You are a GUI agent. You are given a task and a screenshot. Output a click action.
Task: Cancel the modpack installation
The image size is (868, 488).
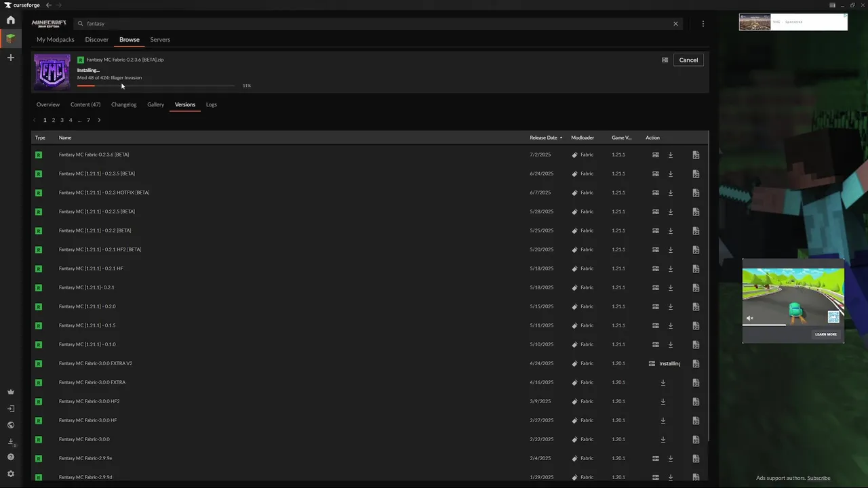pos(688,60)
